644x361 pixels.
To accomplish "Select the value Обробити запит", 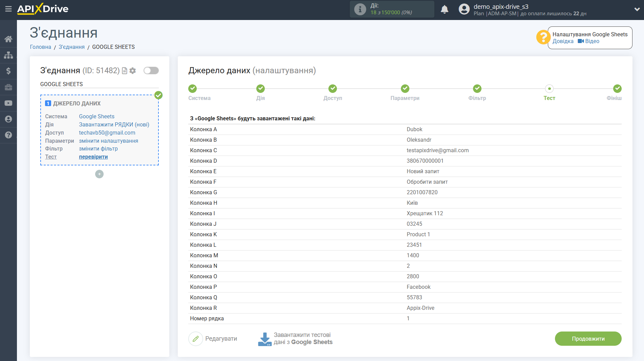I will point(427,182).
